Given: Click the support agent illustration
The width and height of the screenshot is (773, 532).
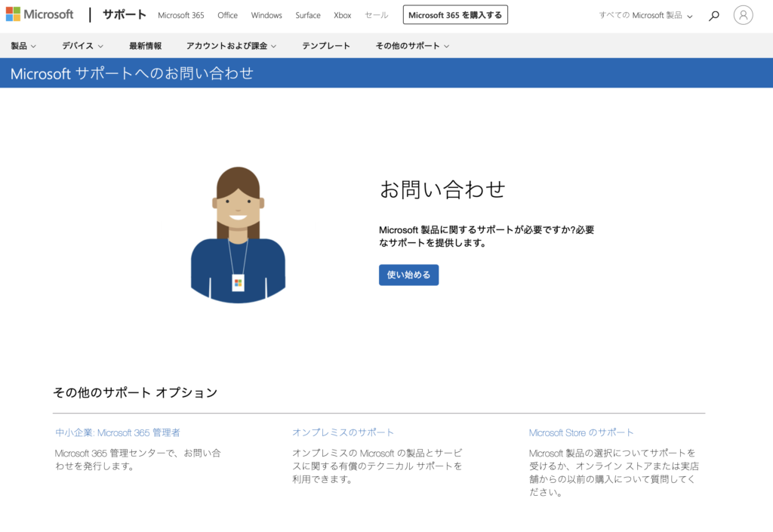Looking at the screenshot, I should point(238,235).
